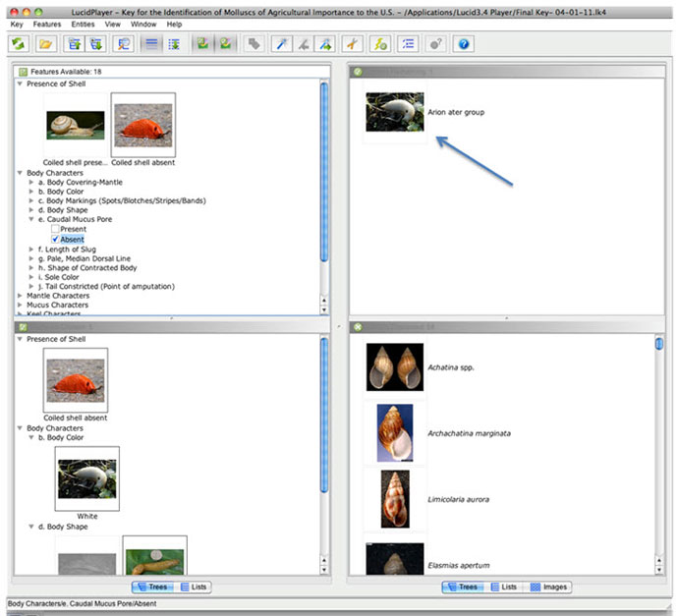Click the gray tag icon in toolbar
The height and width of the screenshot is (616, 678).
click(254, 44)
